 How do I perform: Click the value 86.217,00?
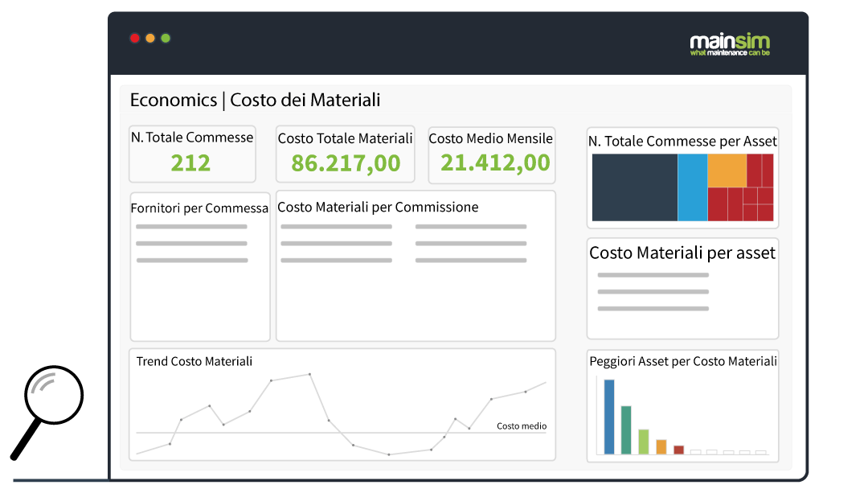(346, 163)
